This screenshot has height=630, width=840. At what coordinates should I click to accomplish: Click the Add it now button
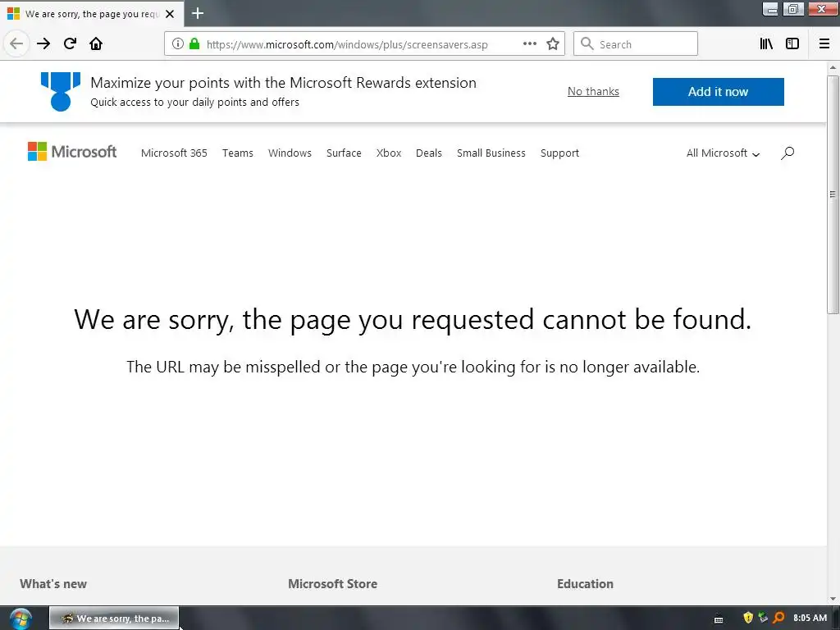click(x=718, y=92)
